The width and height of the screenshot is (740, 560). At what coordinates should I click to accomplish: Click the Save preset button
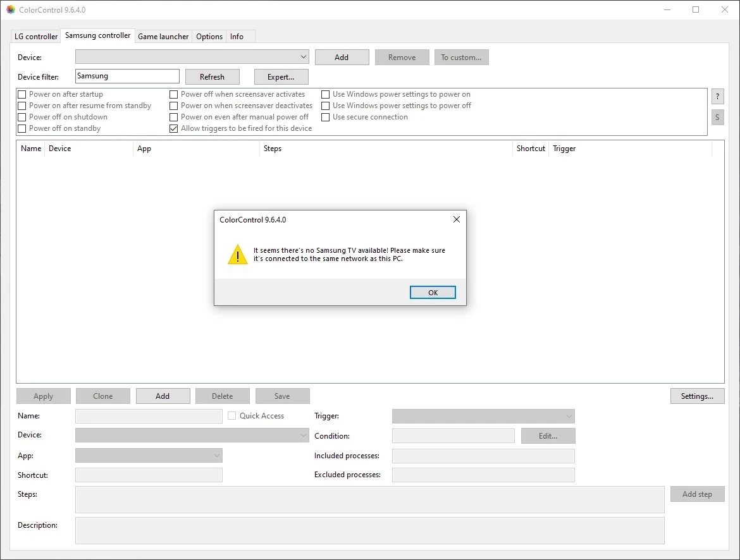282,396
